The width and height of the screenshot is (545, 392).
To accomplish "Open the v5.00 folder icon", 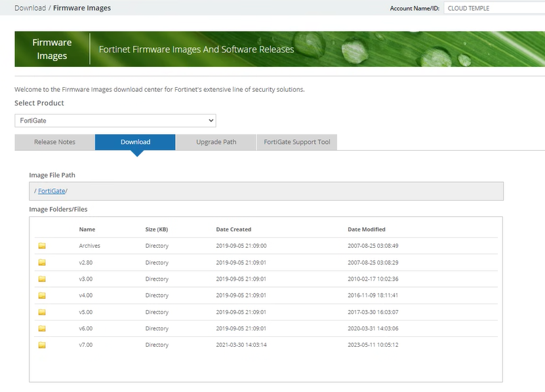I will tap(42, 312).
